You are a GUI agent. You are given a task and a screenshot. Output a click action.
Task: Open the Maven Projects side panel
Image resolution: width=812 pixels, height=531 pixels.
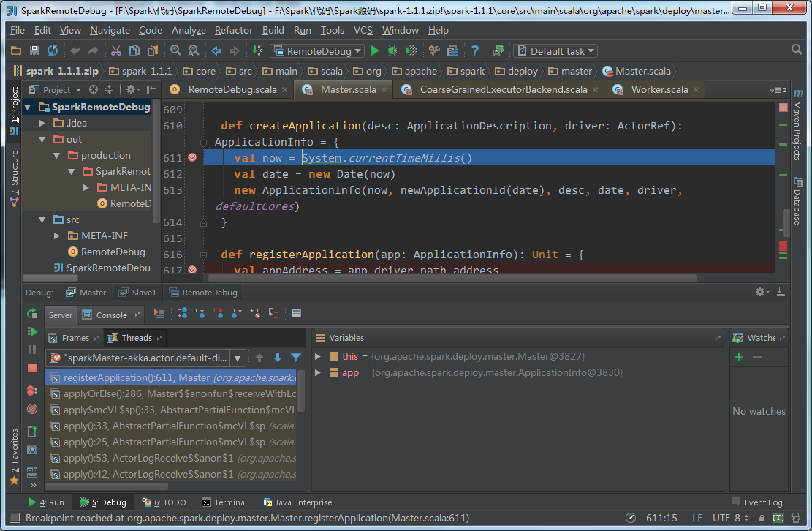(x=797, y=125)
